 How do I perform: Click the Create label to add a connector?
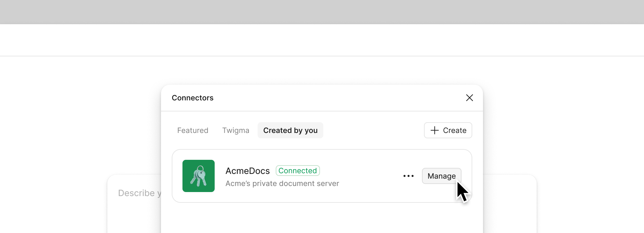(x=454, y=130)
